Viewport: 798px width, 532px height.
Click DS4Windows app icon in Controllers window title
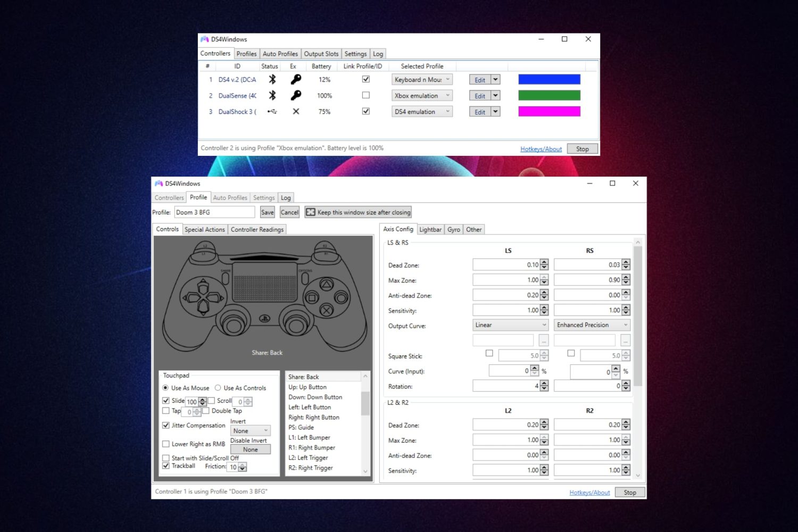pyautogui.click(x=205, y=39)
